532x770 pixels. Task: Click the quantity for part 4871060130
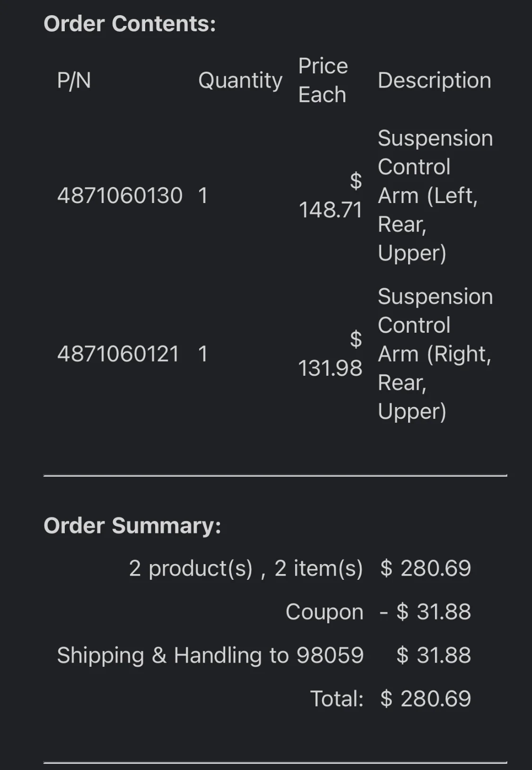[203, 195]
